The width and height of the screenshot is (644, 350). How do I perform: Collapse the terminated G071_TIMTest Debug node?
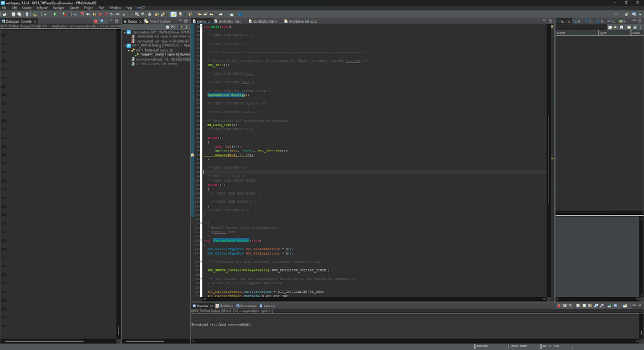point(124,32)
